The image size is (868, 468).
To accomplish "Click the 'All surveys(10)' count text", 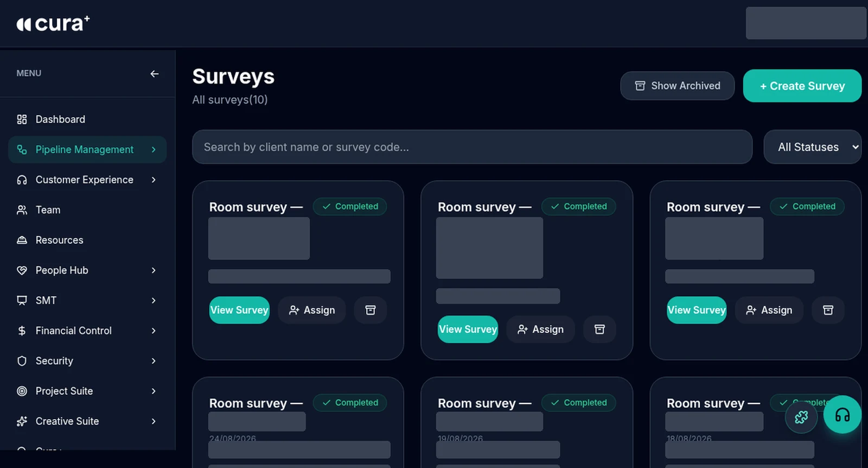I will 230,100.
